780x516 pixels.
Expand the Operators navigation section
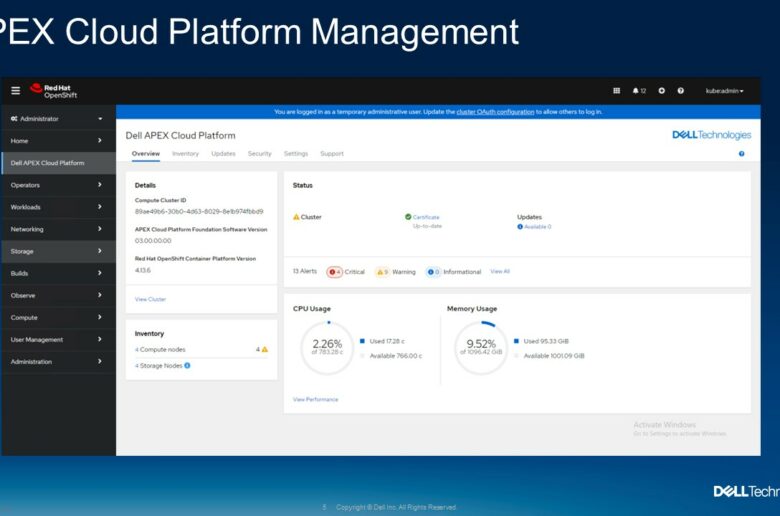coord(58,185)
